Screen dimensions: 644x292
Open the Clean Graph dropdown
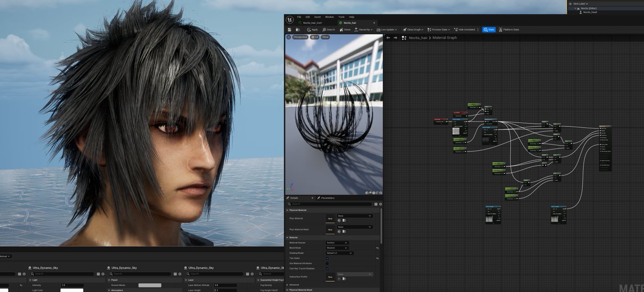(413, 30)
